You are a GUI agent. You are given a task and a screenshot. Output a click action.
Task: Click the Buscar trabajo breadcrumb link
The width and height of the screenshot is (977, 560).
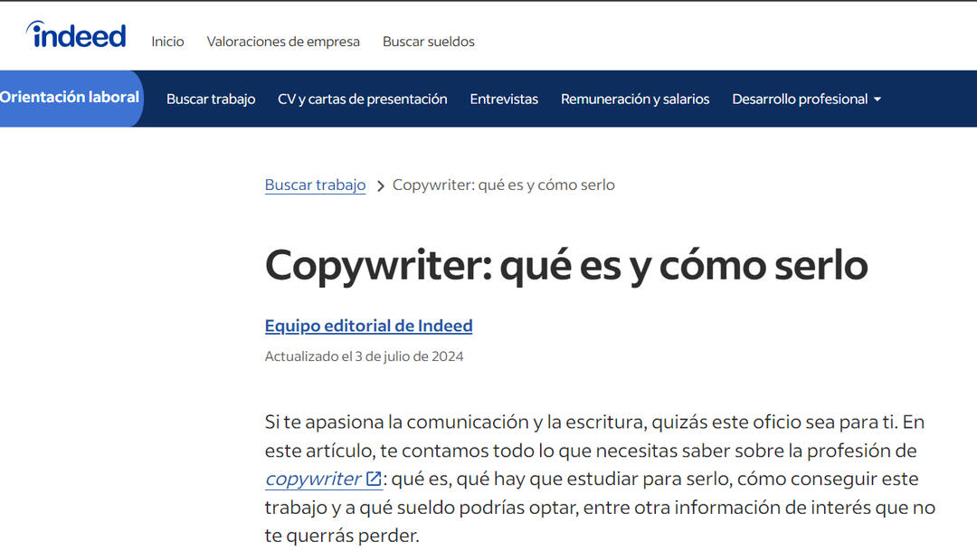(315, 185)
